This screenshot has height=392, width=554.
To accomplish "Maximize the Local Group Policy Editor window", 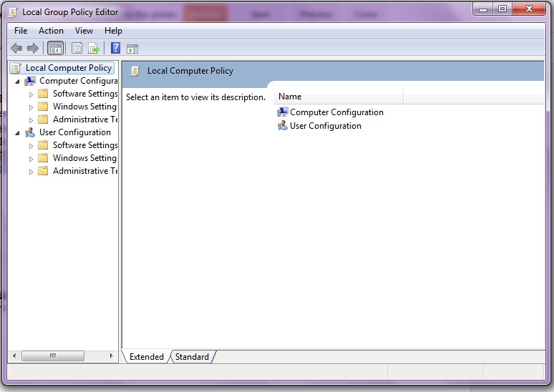I will click(502, 9).
